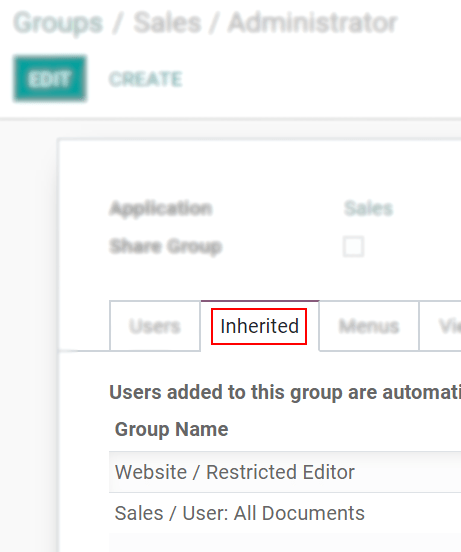Click blank form area above Application field
The image size is (461, 552).
pyautogui.click(x=260, y=169)
